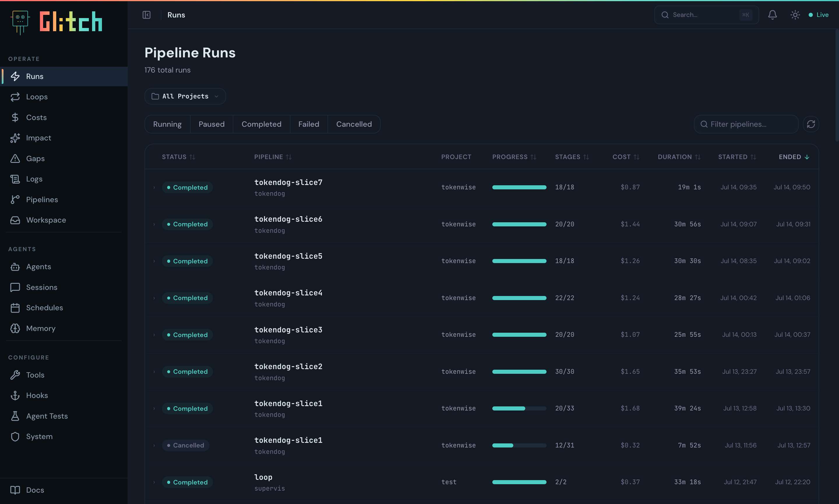The image size is (839, 504).
Task: Open Sessions via the chat bubble icon
Action: pyautogui.click(x=15, y=287)
